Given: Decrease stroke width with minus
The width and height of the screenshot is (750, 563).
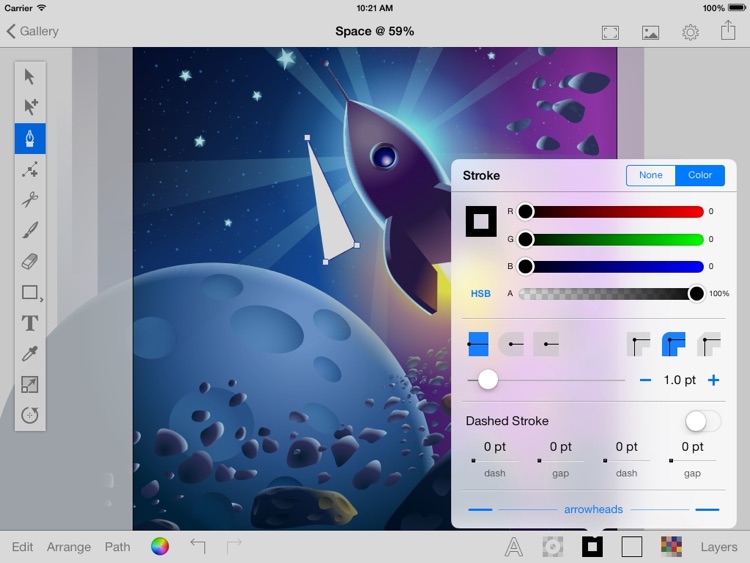Looking at the screenshot, I should pos(645,380).
